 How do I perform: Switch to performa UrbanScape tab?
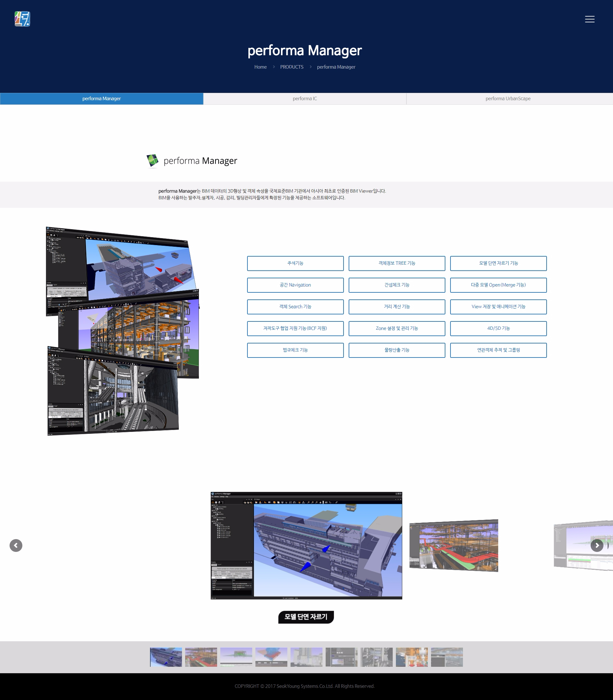tap(508, 99)
